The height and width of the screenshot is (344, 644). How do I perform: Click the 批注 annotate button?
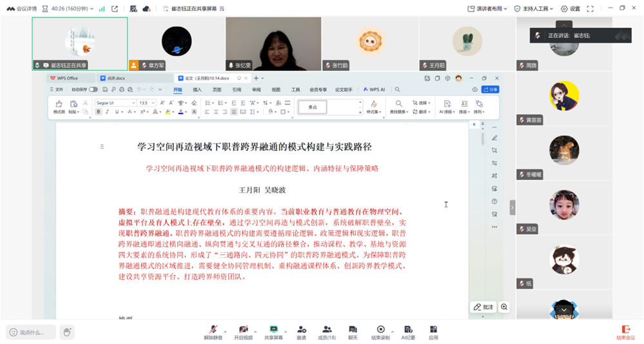point(483,307)
